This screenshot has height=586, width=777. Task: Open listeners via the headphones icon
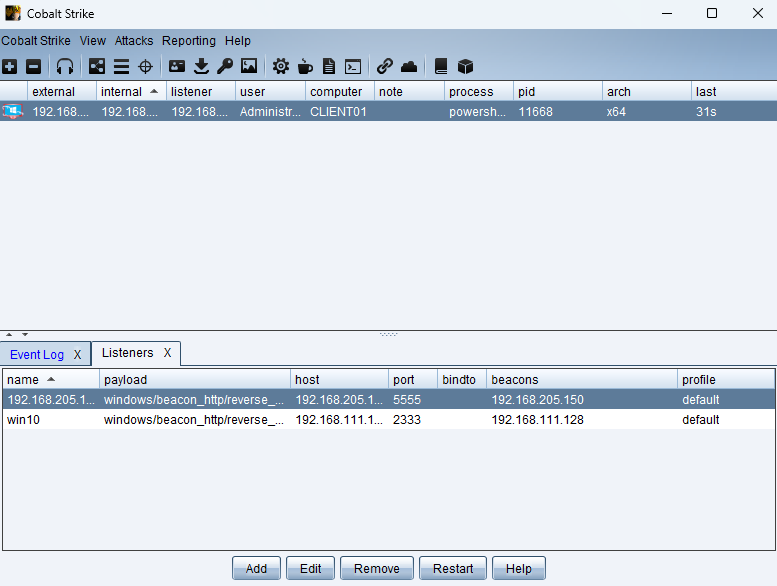click(x=65, y=66)
